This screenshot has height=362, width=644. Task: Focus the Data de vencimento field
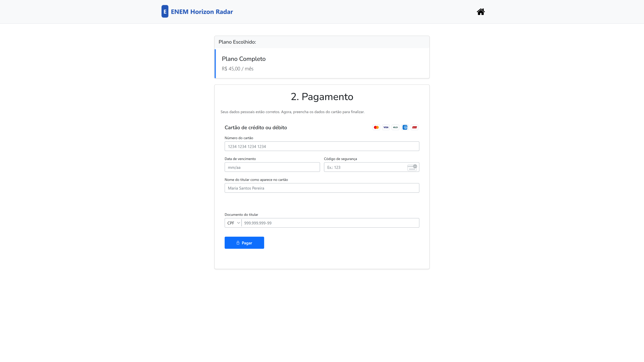click(x=272, y=167)
